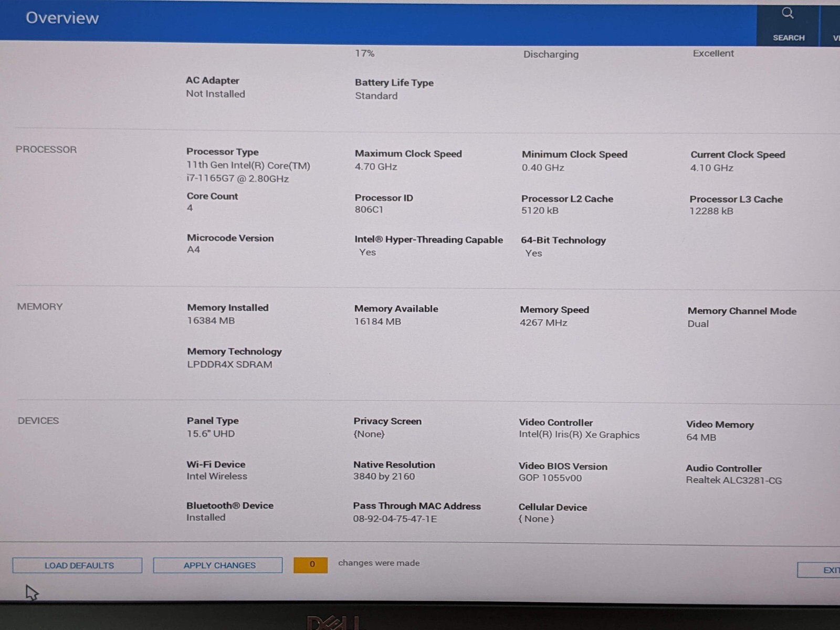Click Maximum Clock Speed value 4.70 GHz

pos(376,167)
